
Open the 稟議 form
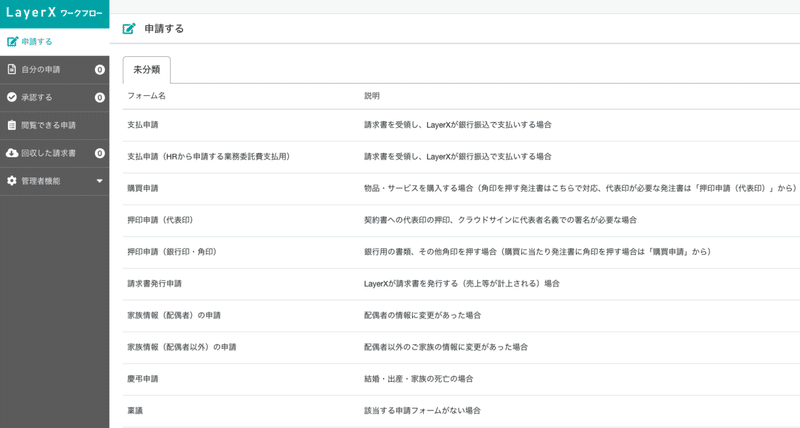(135, 410)
